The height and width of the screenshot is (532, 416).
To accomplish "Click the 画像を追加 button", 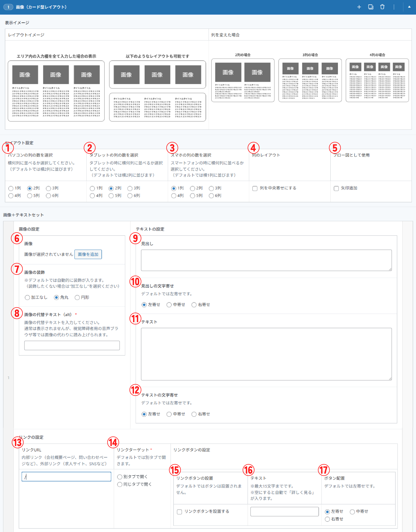I will point(88,254).
